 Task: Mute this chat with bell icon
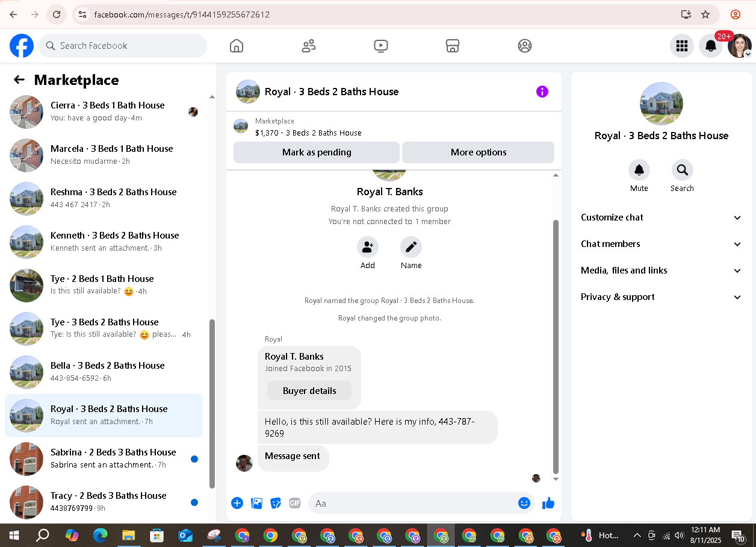pyautogui.click(x=639, y=170)
